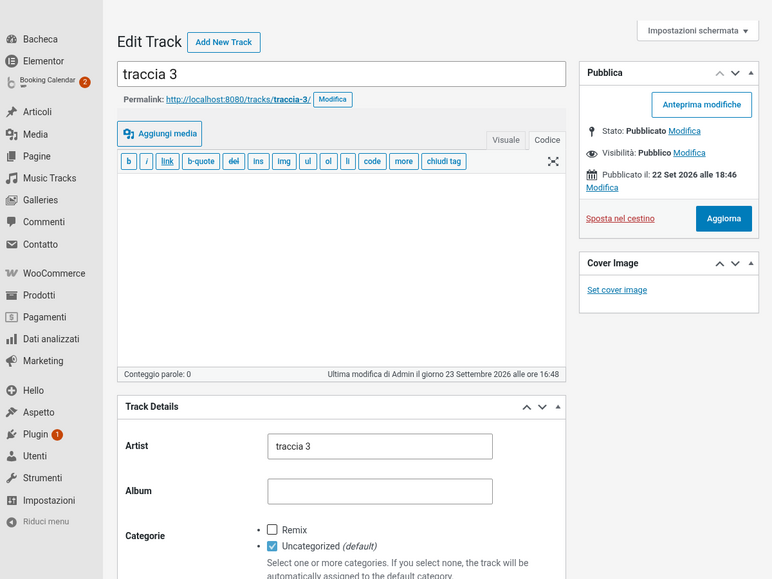Open the Utenti user icon
772x579 pixels.
[x=12, y=456]
